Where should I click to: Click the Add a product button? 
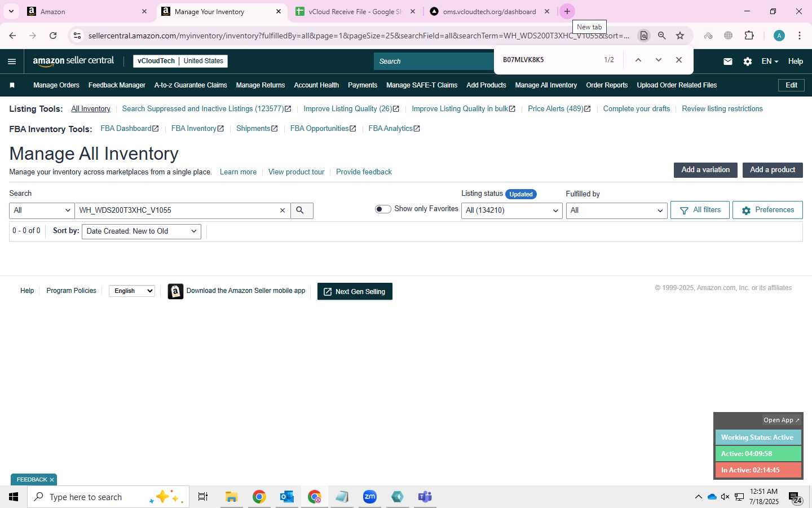point(773,170)
